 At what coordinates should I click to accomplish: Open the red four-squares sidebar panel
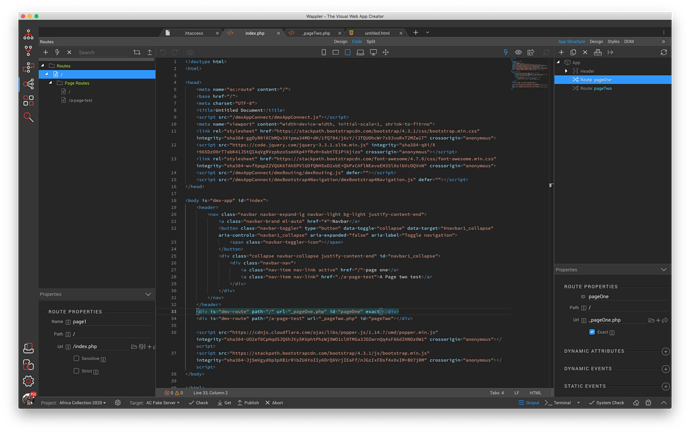(29, 101)
